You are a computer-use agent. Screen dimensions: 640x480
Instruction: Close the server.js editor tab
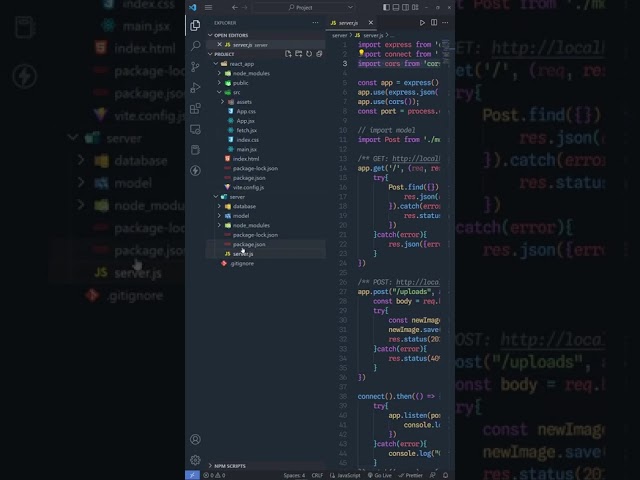[371, 22]
